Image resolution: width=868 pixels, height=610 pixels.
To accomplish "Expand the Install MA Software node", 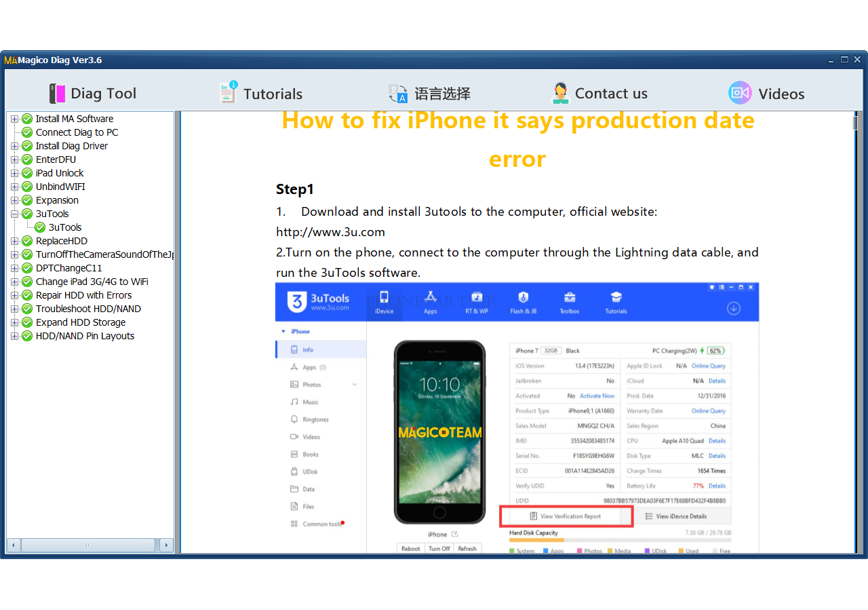I will 14,119.
